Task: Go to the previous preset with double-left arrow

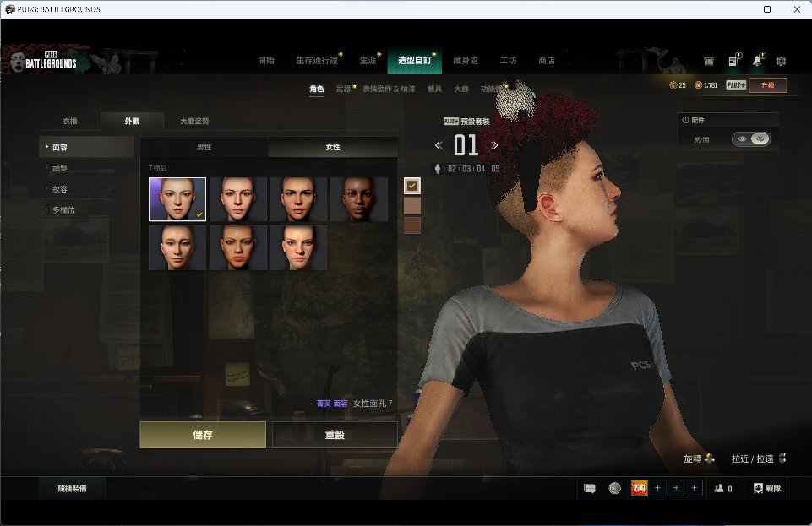Action: tap(439, 145)
